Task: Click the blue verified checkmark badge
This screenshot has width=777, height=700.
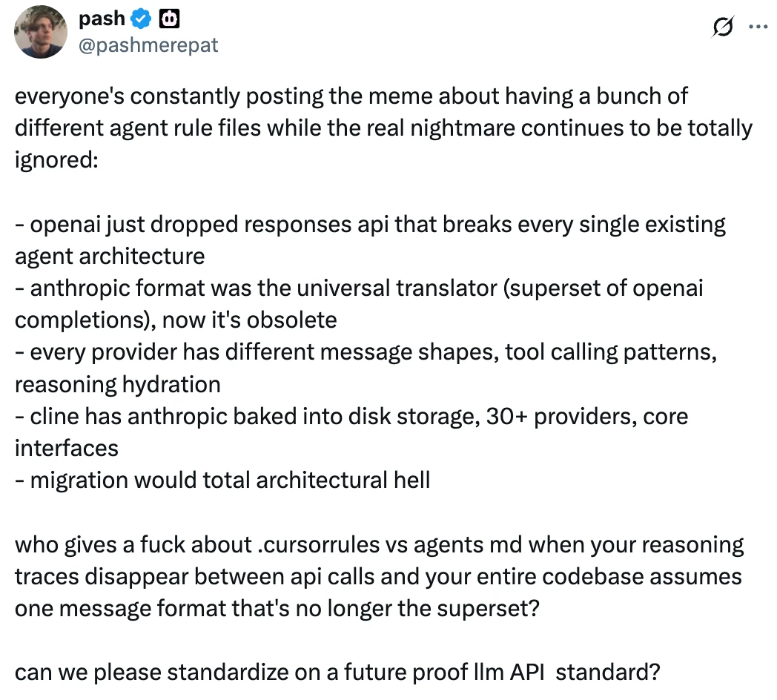Action: coord(141,20)
